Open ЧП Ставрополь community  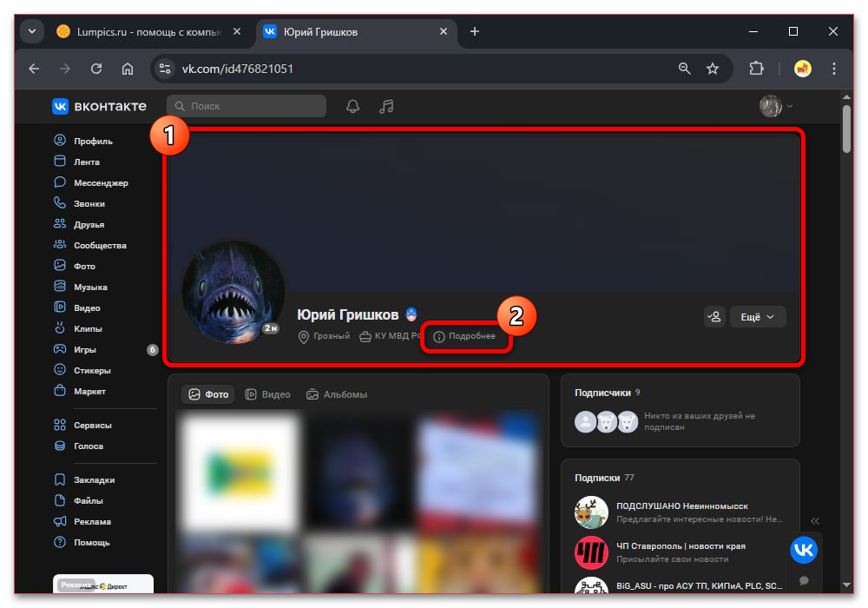pos(681,546)
